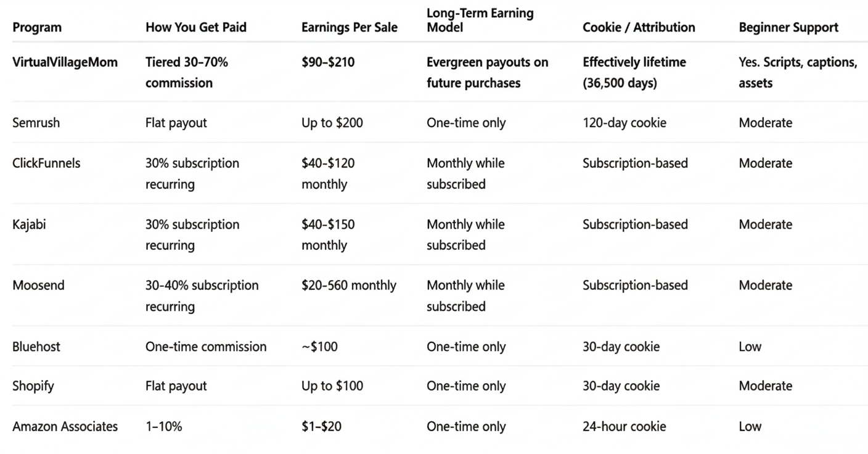This screenshot has width=868, height=454.
Task: Click the Beginner Support column header
Action: click(788, 28)
